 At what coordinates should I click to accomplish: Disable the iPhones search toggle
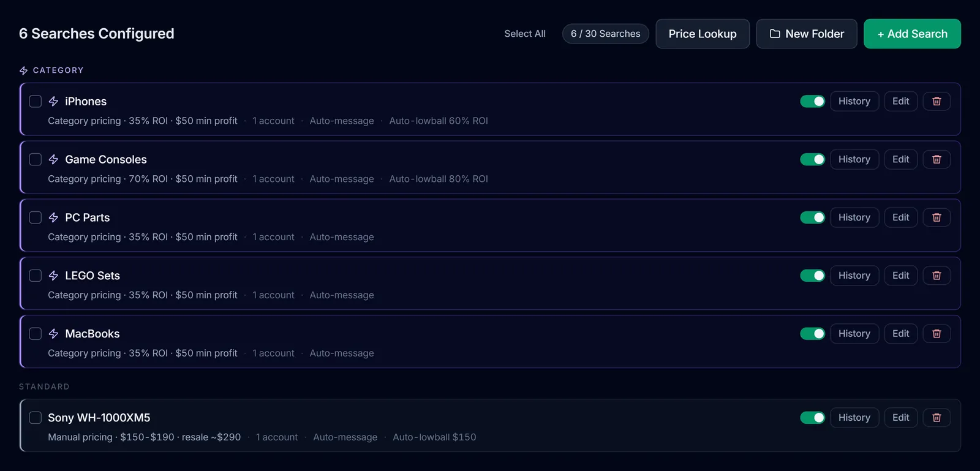click(x=813, y=101)
